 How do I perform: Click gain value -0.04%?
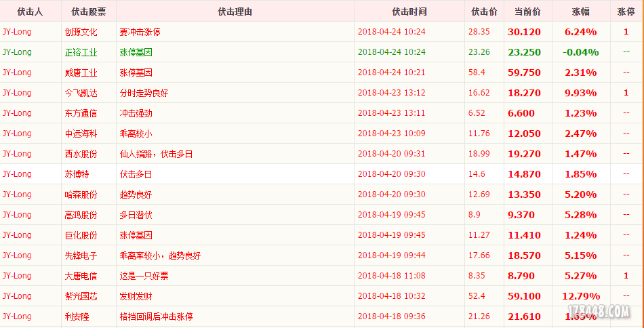pyautogui.click(x=581, y=53)
